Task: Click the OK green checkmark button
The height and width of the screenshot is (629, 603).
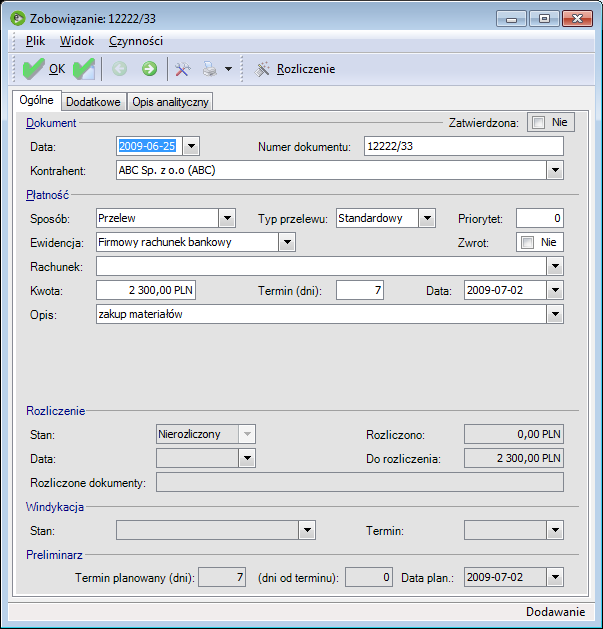Action: point(43,69)
